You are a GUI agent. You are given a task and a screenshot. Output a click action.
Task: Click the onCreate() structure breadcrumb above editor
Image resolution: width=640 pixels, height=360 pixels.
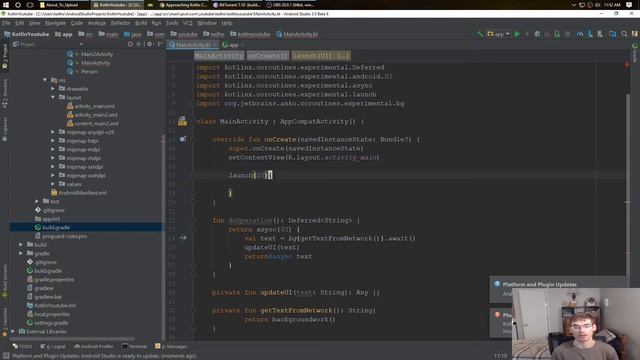[268, 56]
